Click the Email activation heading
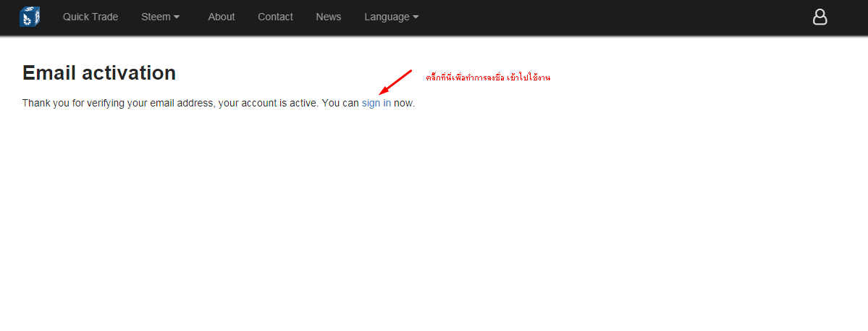868x331 pixels. [99, 73]
